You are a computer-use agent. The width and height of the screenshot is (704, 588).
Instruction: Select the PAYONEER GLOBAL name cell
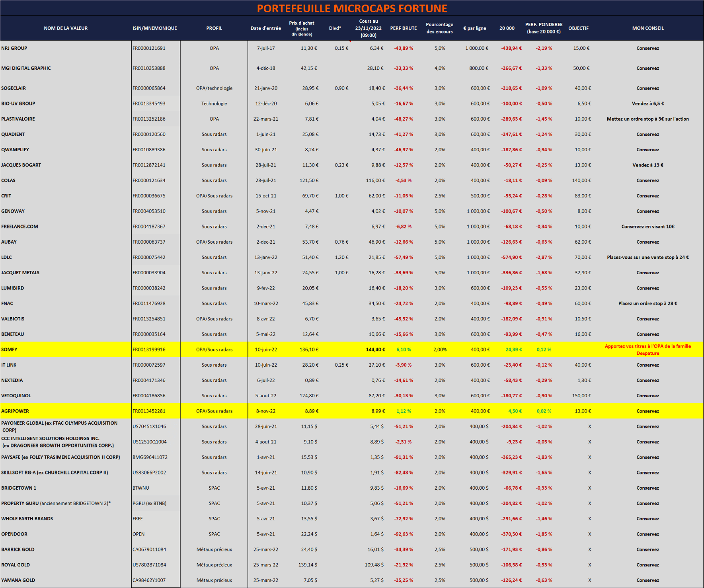[x=59, y=426]
